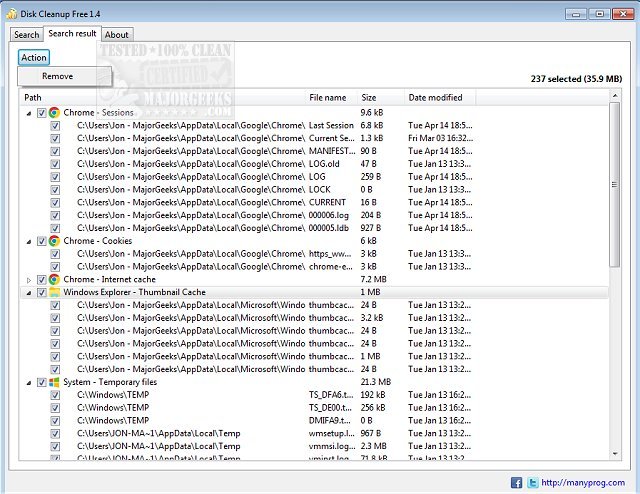Select the DMIFA9 temp file row
The image size is (640, 494).
pos(314,421)
